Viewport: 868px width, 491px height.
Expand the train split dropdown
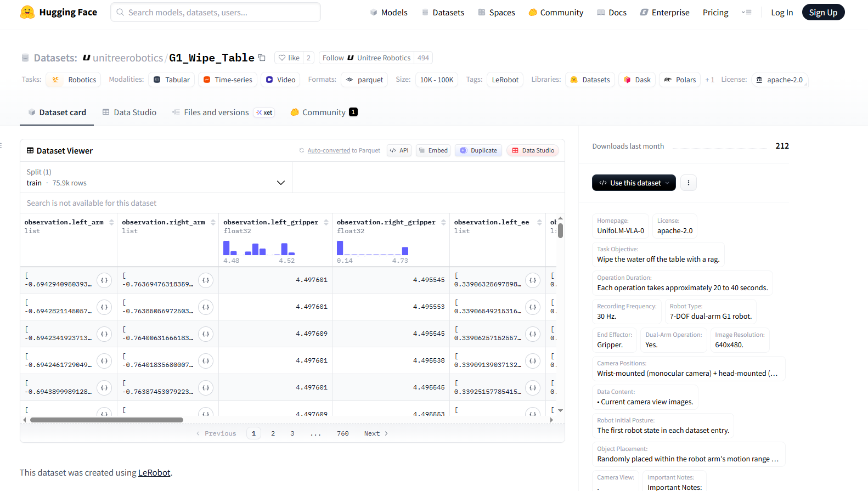[280, 183]
